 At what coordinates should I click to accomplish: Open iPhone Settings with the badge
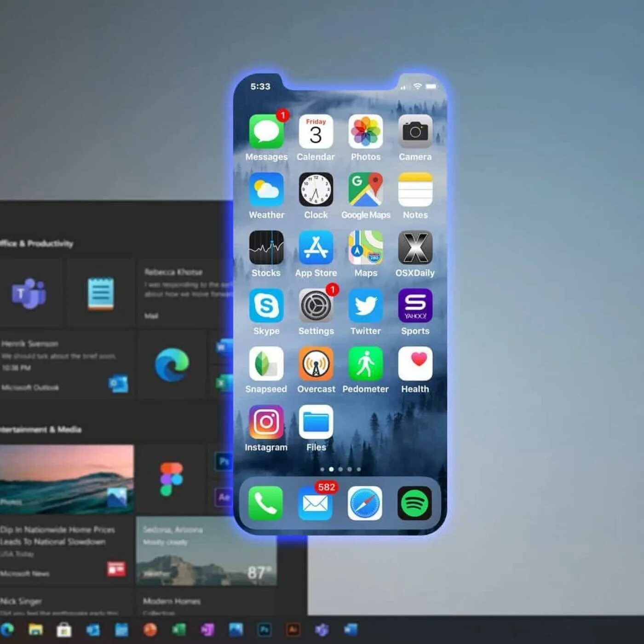click(x=316, y=305)
